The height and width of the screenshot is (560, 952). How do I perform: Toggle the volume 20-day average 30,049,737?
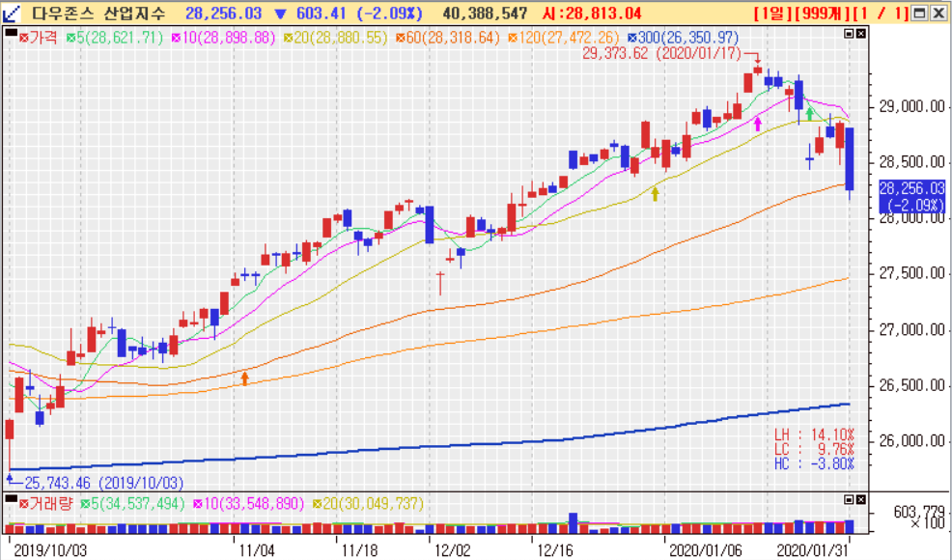tap(317, 504)
